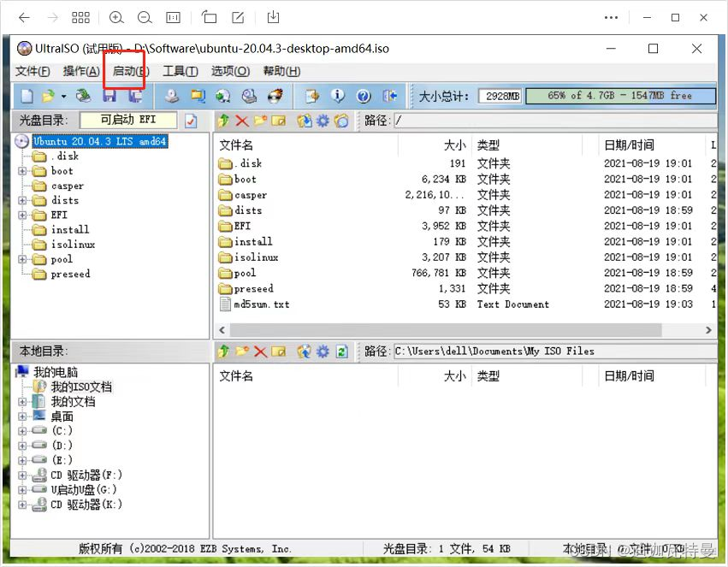Click the Up folder icon in local pane toolbar
Image resolution: width=728 pixels, height=567 pixels.
coord(223,351)
